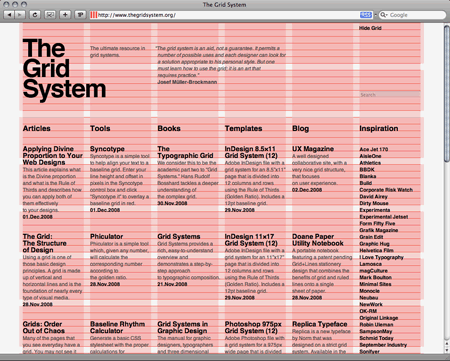Open Form Fifty Five link
The width and height of the screenshot is (450, 361).
point(377,223)
